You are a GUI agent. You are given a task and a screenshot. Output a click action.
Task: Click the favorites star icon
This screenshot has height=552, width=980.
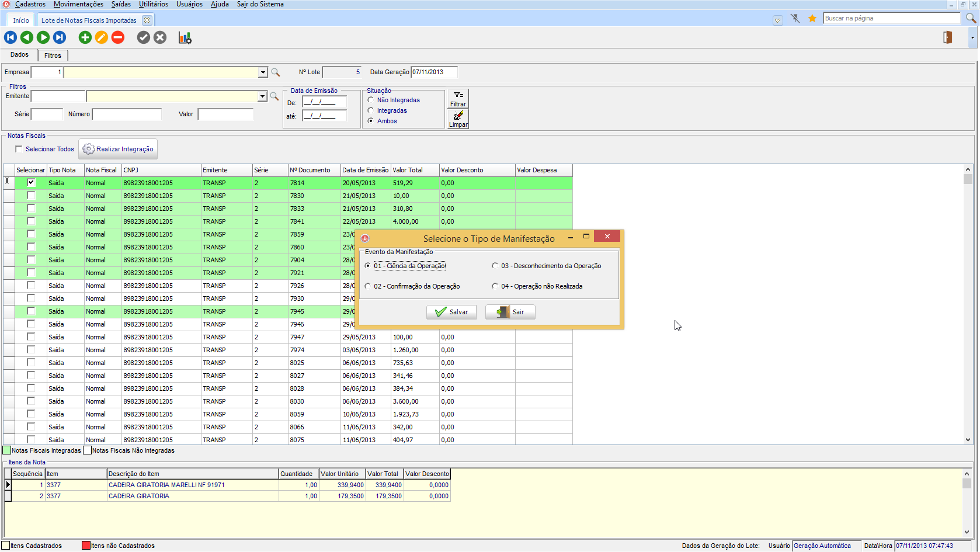point(812,19)
